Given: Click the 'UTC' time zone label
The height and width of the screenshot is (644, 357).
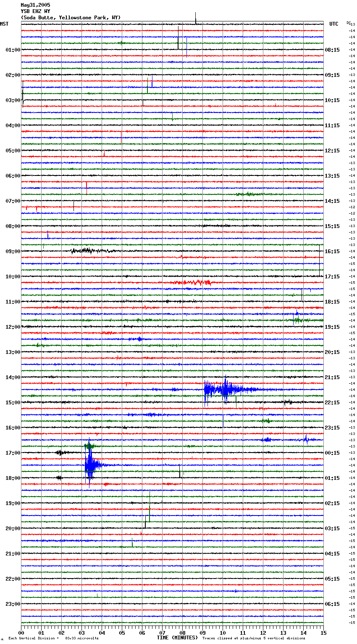Looking at the screenshot, I should 333,24.
